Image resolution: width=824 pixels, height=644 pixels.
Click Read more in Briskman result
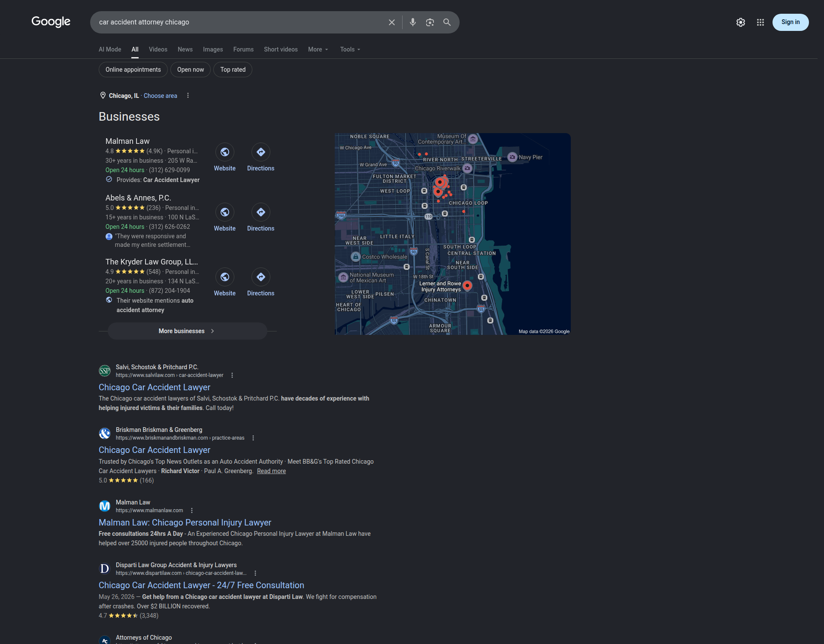tap(271, 471)
